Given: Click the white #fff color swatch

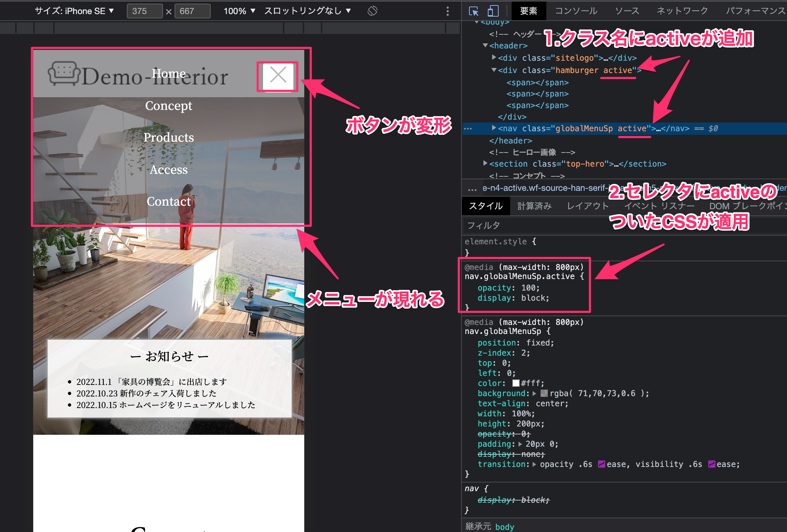Looking at the screenshot, I should [x=516, y=383].
